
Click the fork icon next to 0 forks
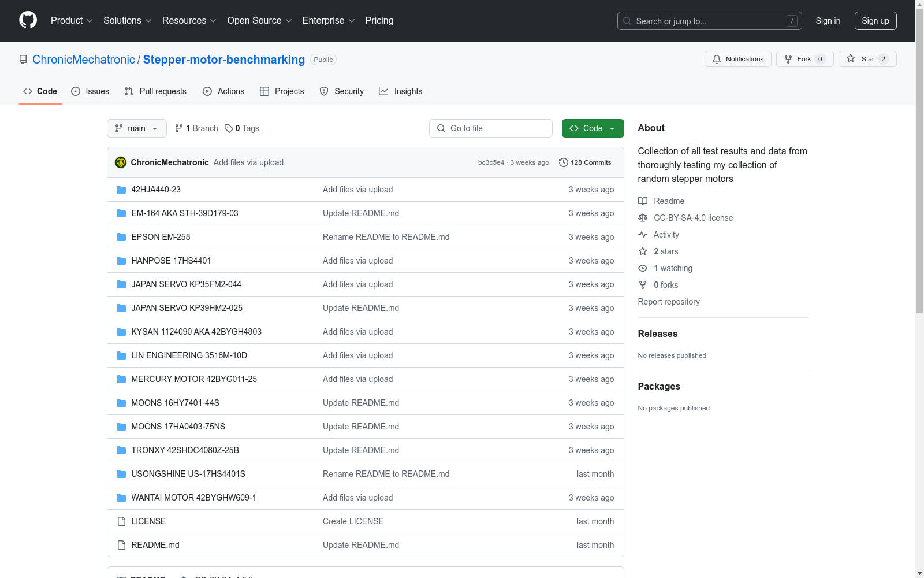coord(643,285)
